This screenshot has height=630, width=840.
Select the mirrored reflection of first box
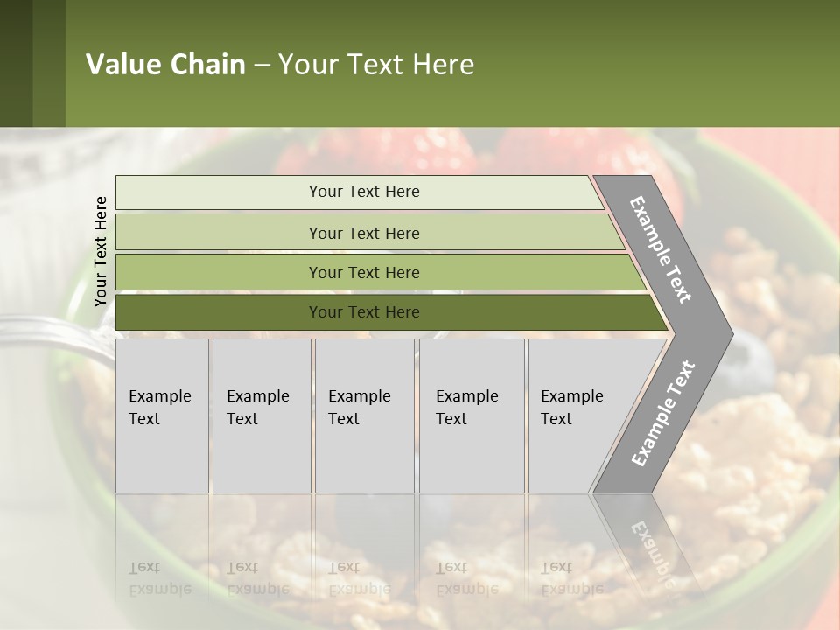point(162,546)
